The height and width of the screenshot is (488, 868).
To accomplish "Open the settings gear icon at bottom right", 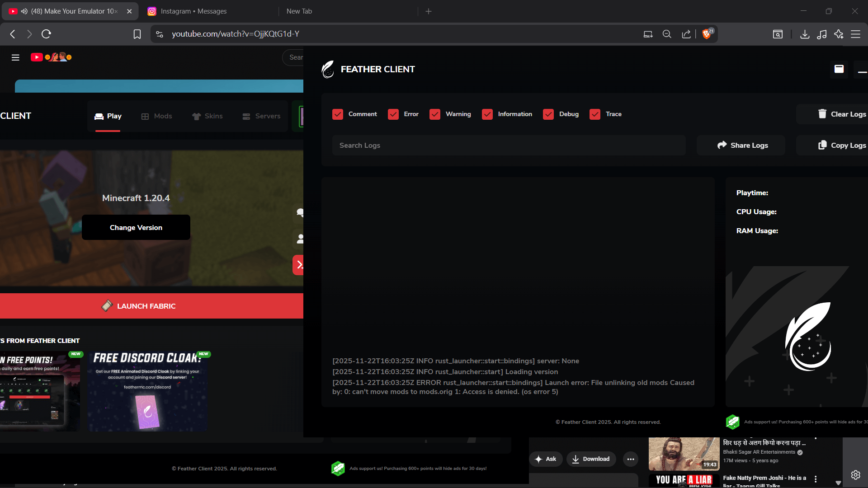I will coord(855,474).
